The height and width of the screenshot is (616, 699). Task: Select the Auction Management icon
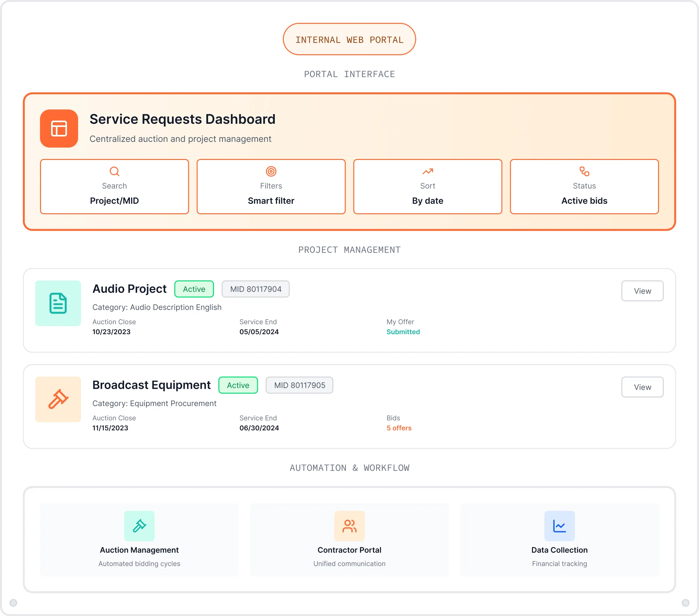pos(139,526)
